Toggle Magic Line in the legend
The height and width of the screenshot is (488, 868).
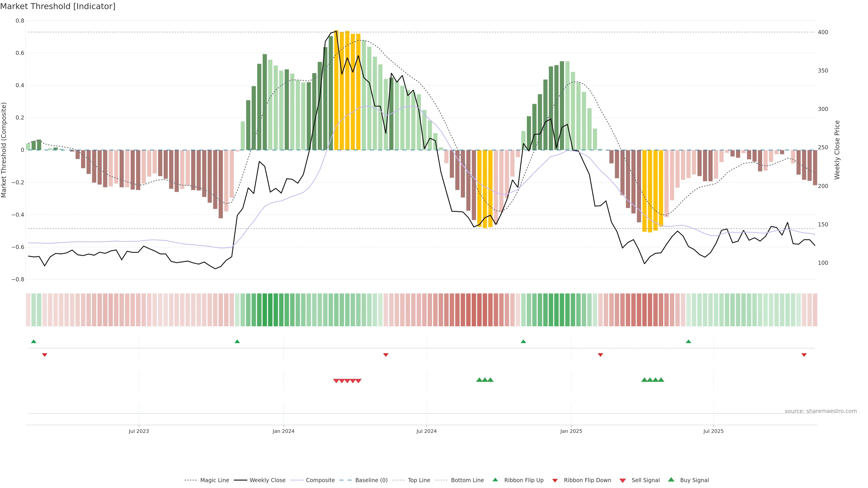pyautogui.click(x=214, y=480)
